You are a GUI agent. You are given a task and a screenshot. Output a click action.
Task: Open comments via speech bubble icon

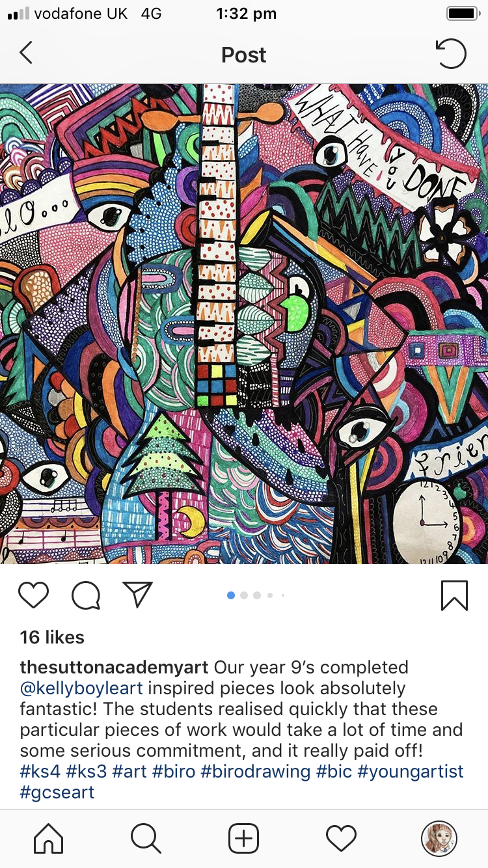click(x=86, y=595)
